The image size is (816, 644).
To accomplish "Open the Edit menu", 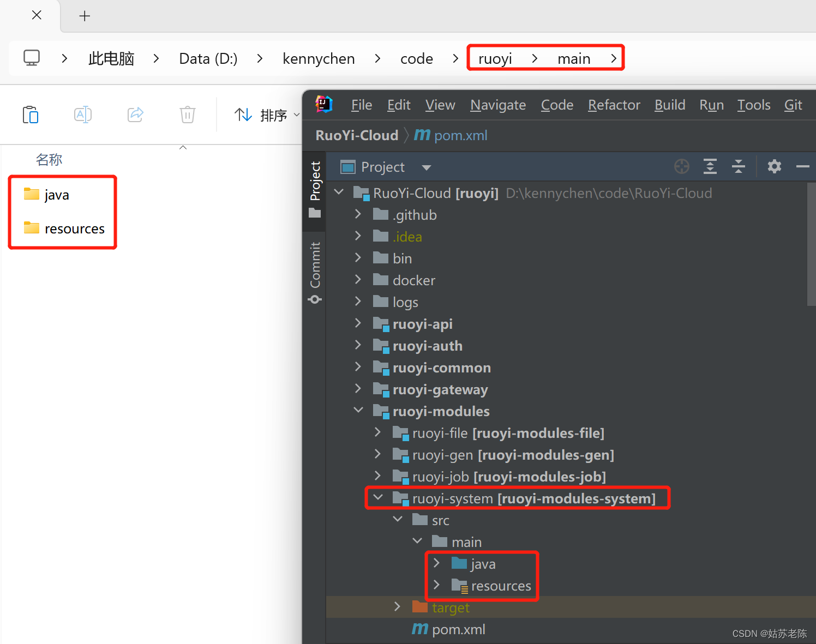I will [x=399, y=105].
